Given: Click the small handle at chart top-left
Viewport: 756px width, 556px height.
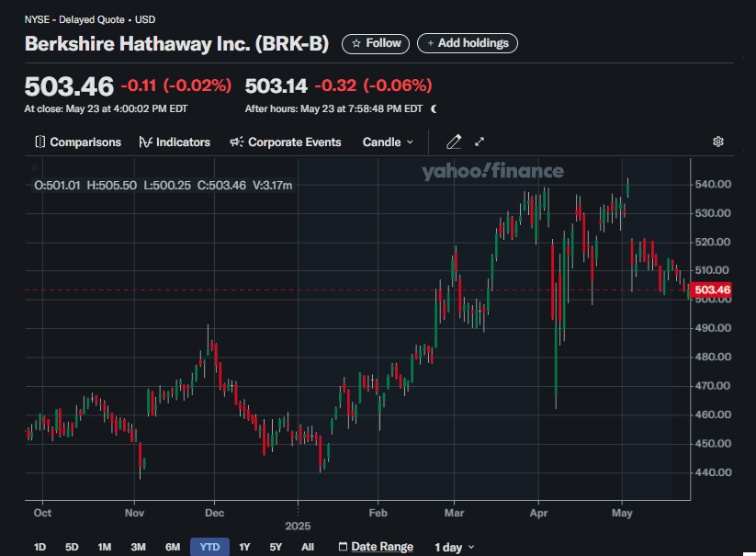Looking at the screenshot, I should (x=34, y=168).
